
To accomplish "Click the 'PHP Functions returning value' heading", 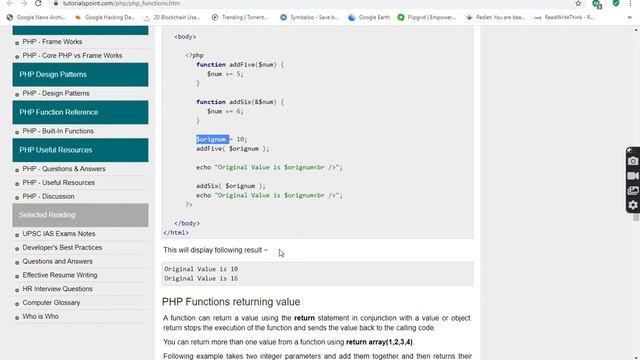I will [x=231, y=302].
